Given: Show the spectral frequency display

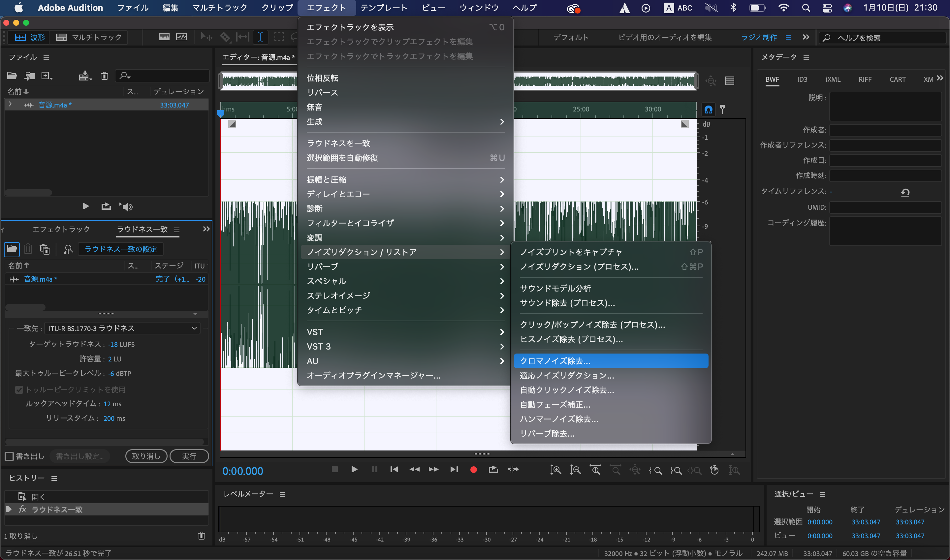Looking at the screenshot, I should (164, 37).
